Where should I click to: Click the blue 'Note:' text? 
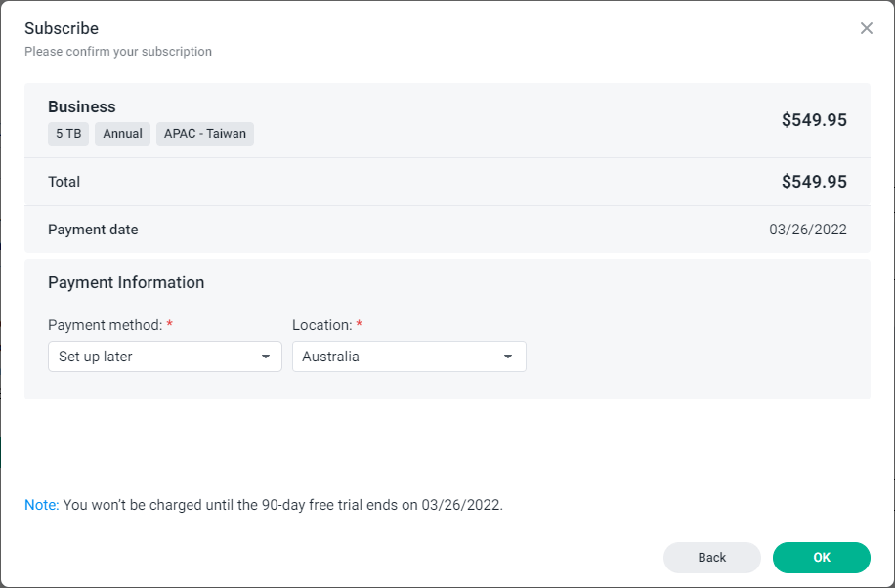[42, 505]
